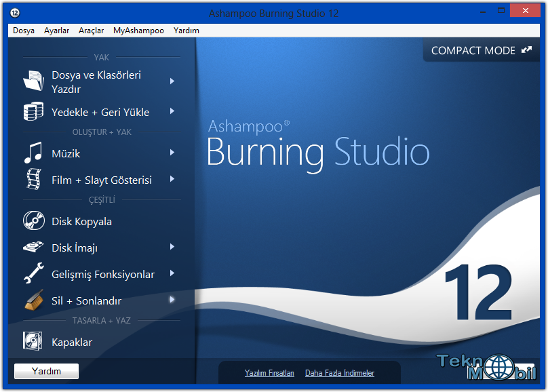Open the Ayarlar menu
Viewport: 548px width, 392px height.
(x=56, y=31)
